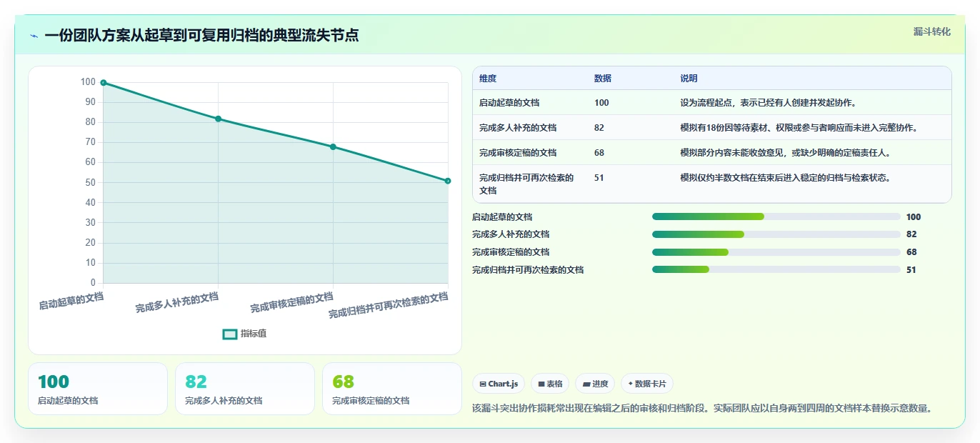
Task: Click the chart data point for 完成多人补充的文档
Action: (x=219, y=119)
